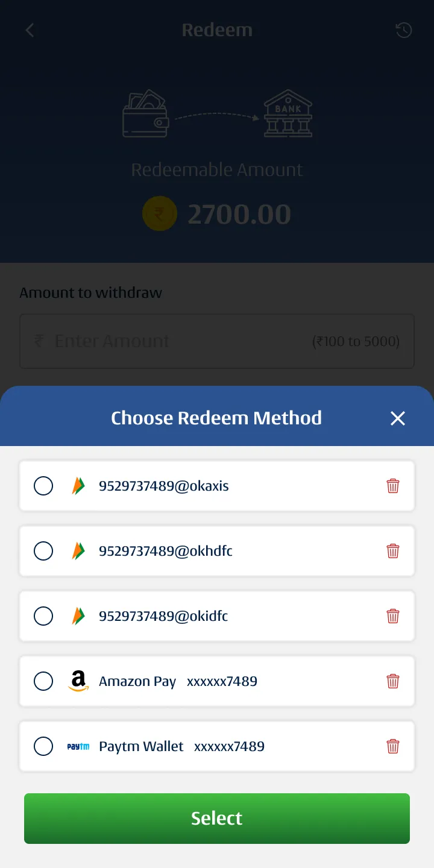This screenshot has height=868, width=434.
Task: Tap the Amazon Pay xxxxxx7489 label
Action: click(178, 681)
